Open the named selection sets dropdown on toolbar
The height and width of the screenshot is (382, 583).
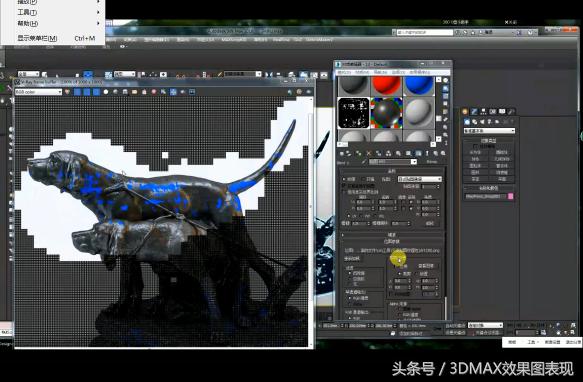pos(243,74)
